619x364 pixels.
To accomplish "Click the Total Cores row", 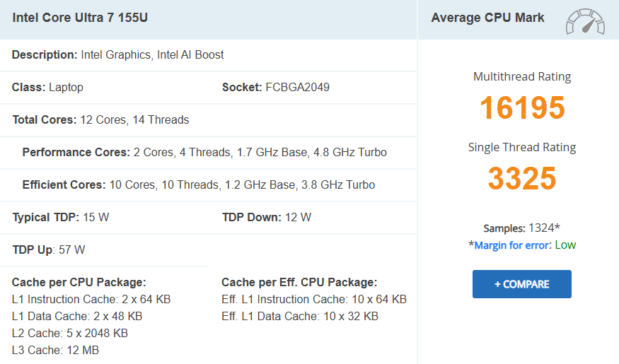I will [100, 119].
